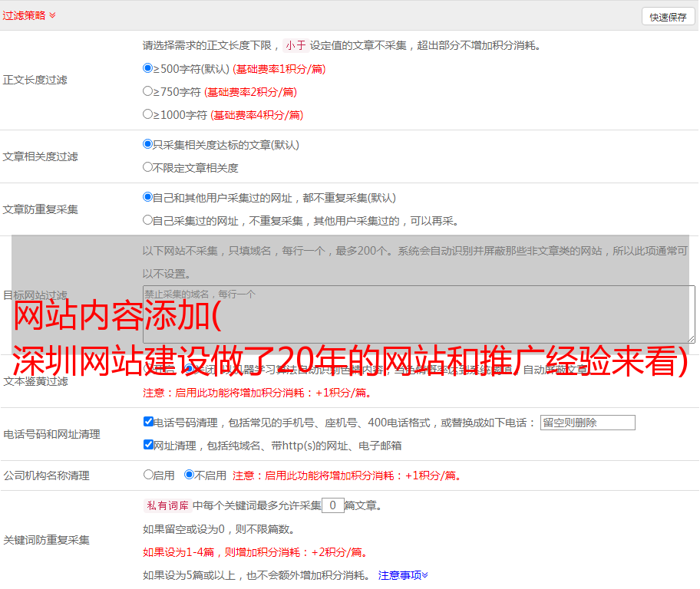Click the 文章相关度过滤 label
Viewport: 700px width, 589px height.
40,156
